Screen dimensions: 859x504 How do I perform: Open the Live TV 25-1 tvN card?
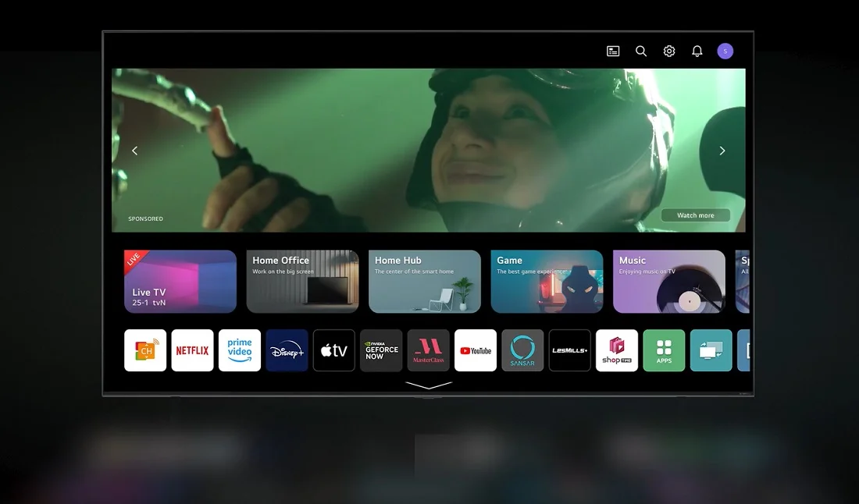(x=180, y=282)
